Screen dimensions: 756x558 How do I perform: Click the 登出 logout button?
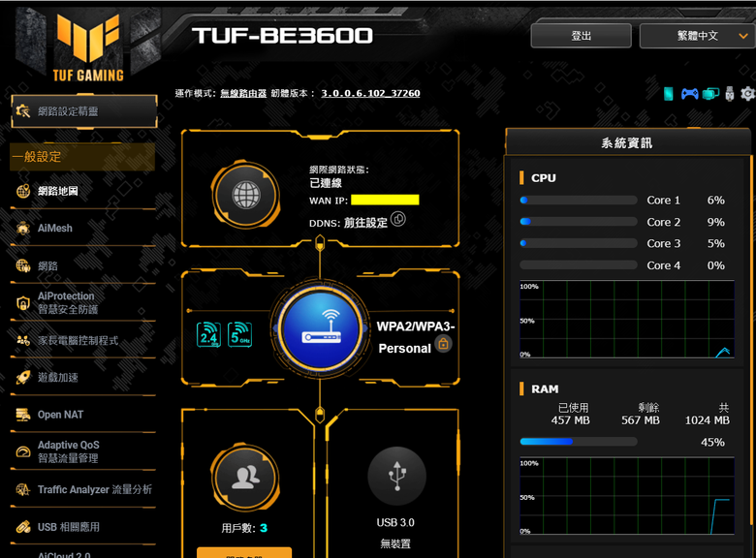pos(581,36)
